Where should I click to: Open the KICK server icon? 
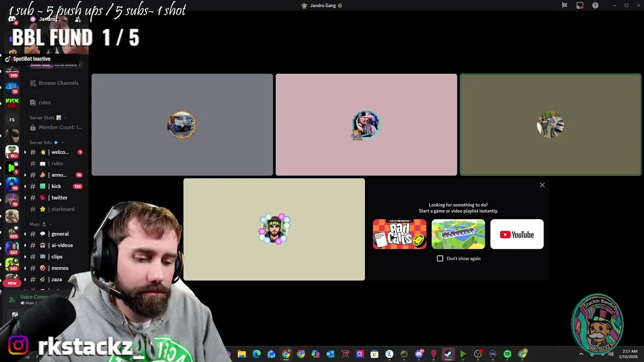point(12,103)
